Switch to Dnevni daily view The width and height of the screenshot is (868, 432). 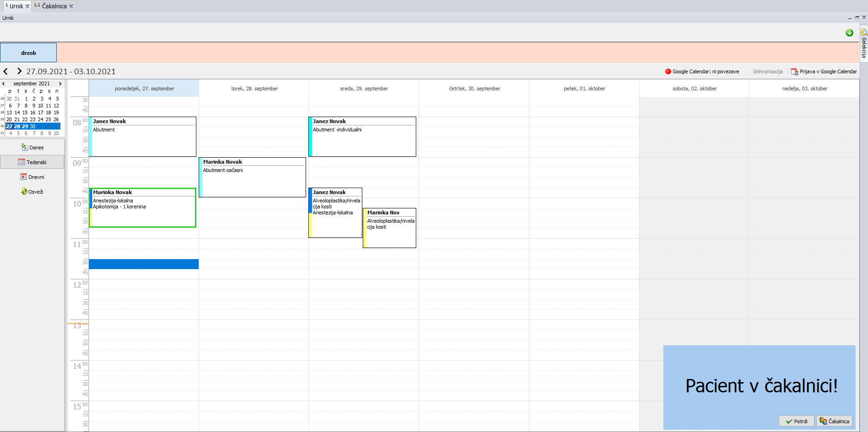(x=32, y=177)
